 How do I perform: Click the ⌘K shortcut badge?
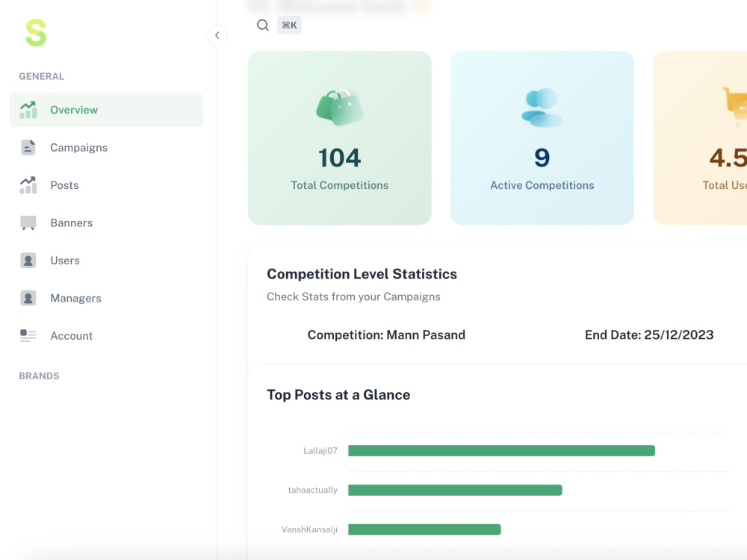[289, 25]
